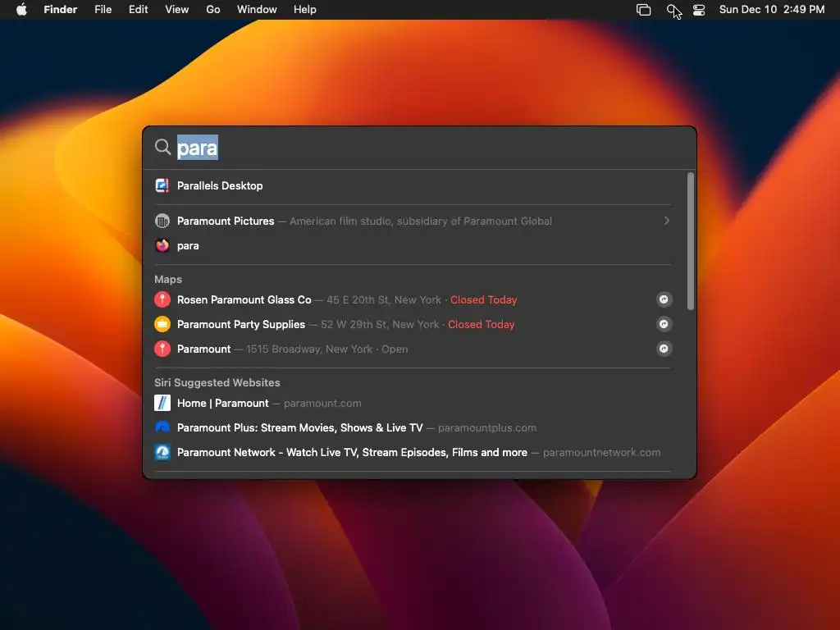Screen dimensions: 840x630
Task: Open the Window menu
Action: pyautogui.click(x=257, y=10)
